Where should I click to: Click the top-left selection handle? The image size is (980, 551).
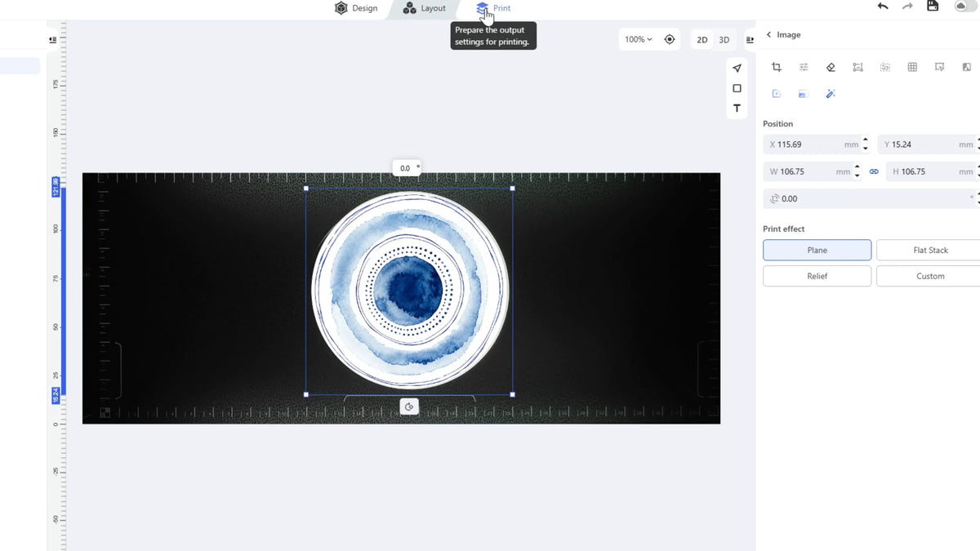[306, 189]
